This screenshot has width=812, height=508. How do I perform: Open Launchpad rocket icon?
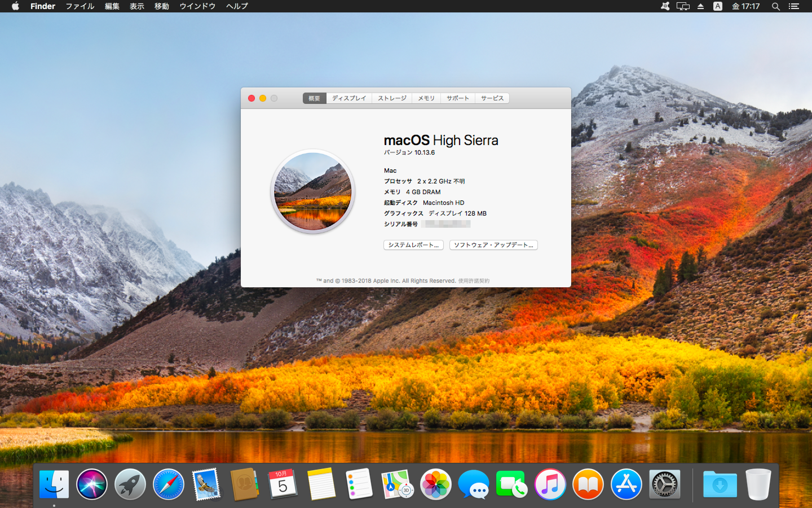tap(130, 484)
